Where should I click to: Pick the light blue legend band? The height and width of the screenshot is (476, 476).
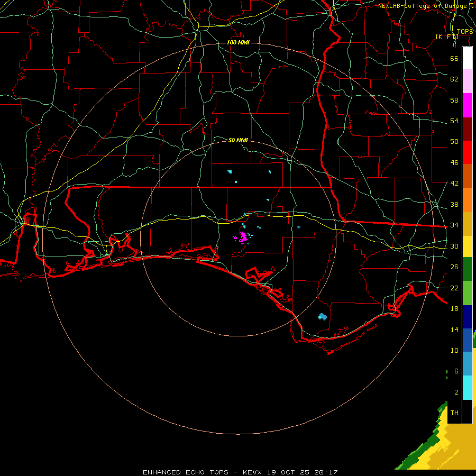467,363
